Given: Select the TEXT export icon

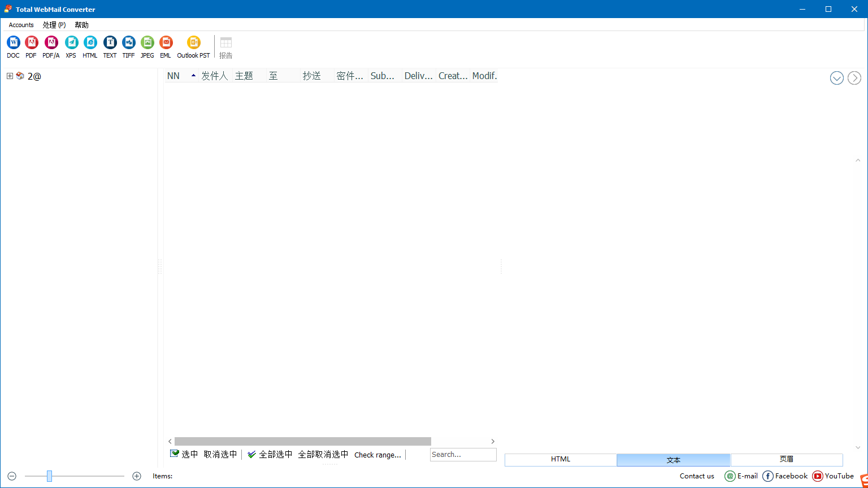Looking at the screenshot, I should point(110,47).
